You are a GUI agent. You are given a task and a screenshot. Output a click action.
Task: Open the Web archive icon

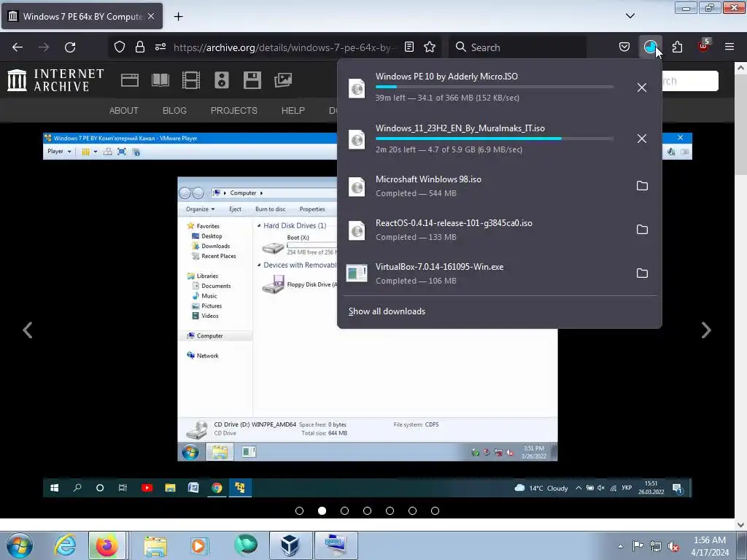(x=130, y=80)
